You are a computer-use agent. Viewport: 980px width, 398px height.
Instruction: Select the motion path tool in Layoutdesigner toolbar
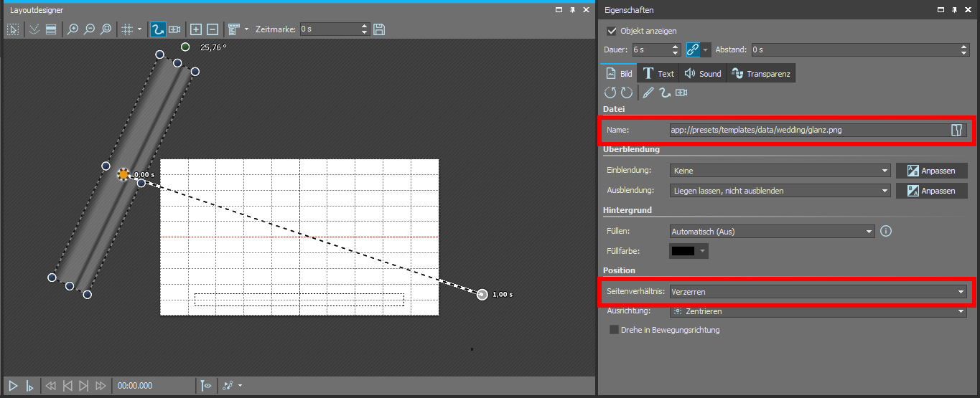[x=157, y=29]
